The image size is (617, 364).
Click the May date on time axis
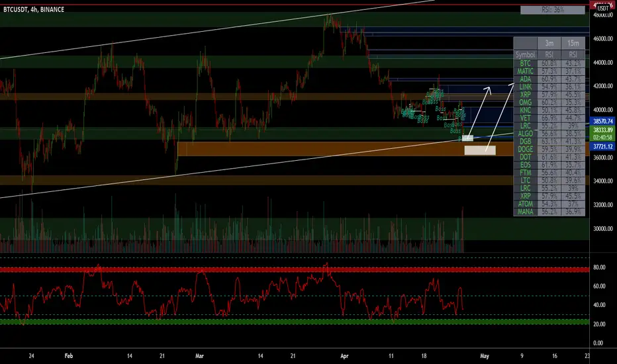[485, 356]
